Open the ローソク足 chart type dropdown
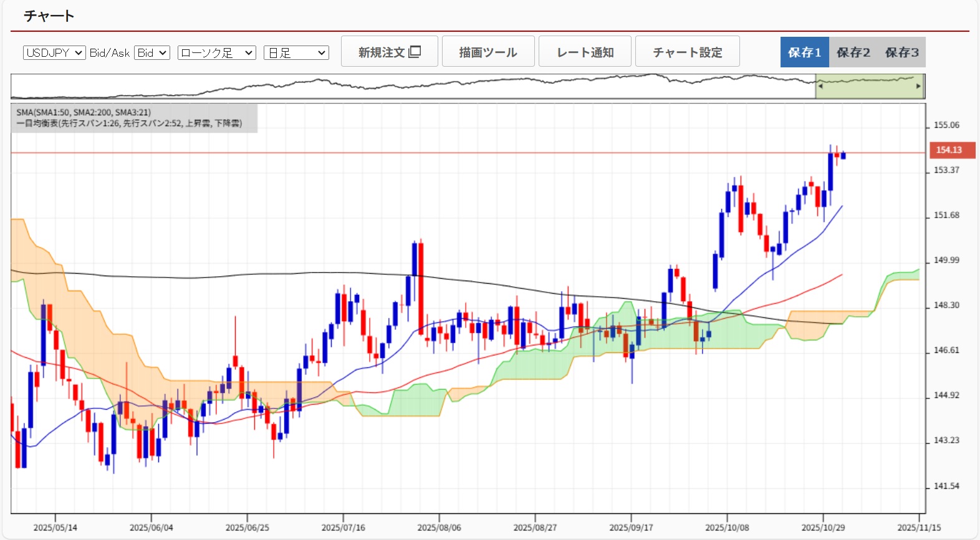This screenshot has height=540, width=980. pos(216,53)
